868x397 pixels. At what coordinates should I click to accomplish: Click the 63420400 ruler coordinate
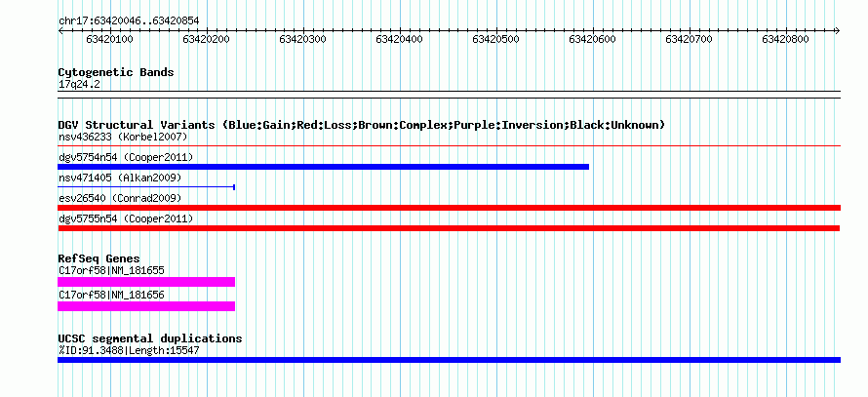(400, 39)
